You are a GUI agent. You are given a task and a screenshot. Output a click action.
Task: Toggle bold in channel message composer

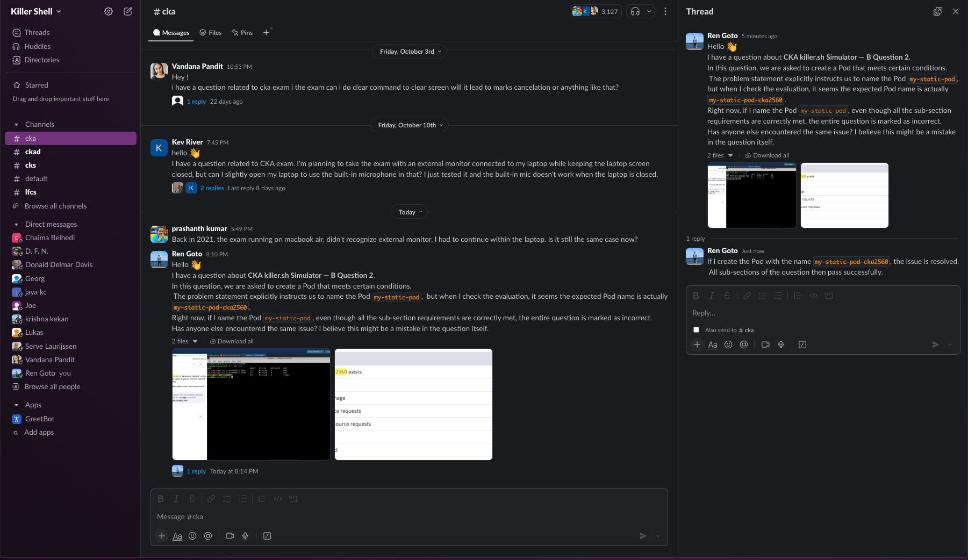[x=161, y=499]
